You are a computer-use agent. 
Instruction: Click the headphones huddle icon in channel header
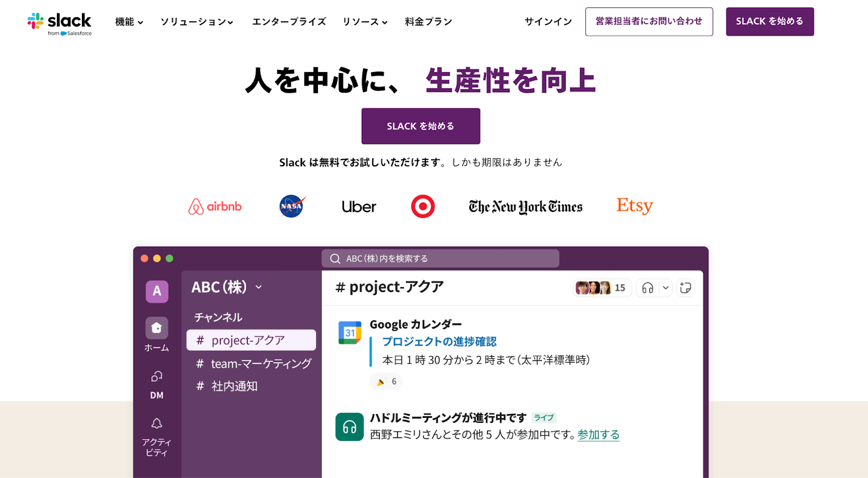(x=648, y=288)
